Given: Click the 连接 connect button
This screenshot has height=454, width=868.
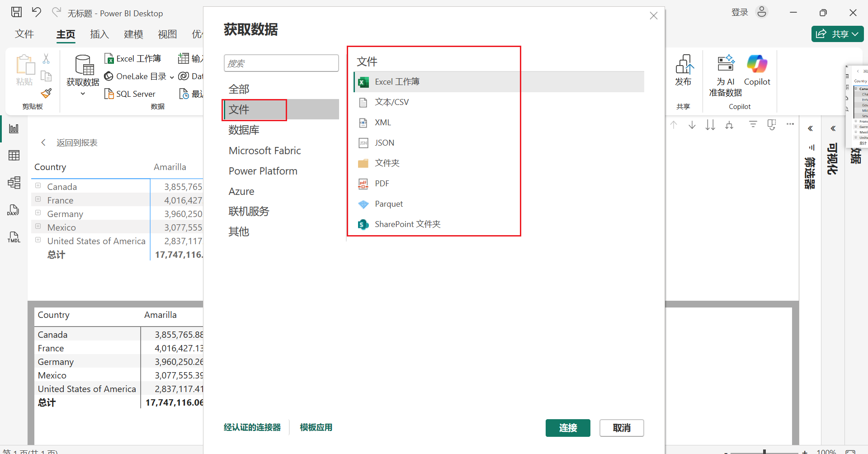Looking at the screenshot, I should pyautogui.click(x=568, y=428).
